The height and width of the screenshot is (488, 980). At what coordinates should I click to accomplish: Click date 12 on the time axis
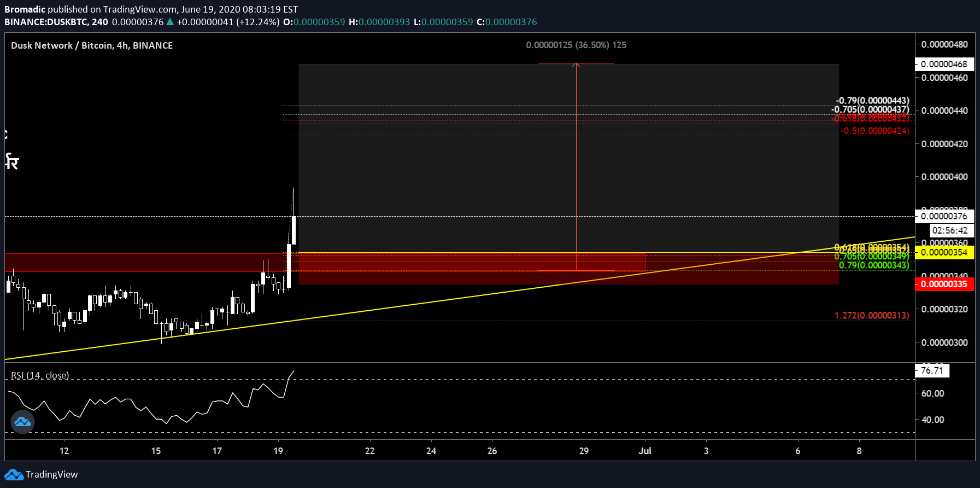coord(64,451)
